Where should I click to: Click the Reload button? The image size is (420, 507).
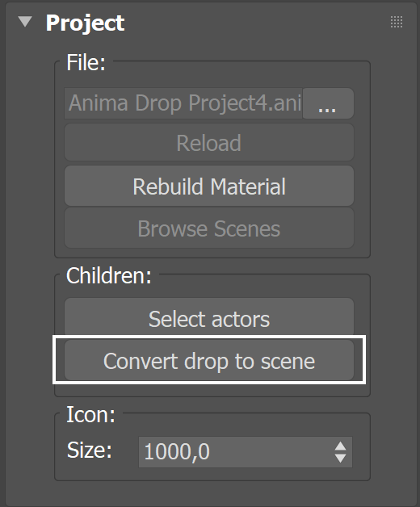click(209, 142)
